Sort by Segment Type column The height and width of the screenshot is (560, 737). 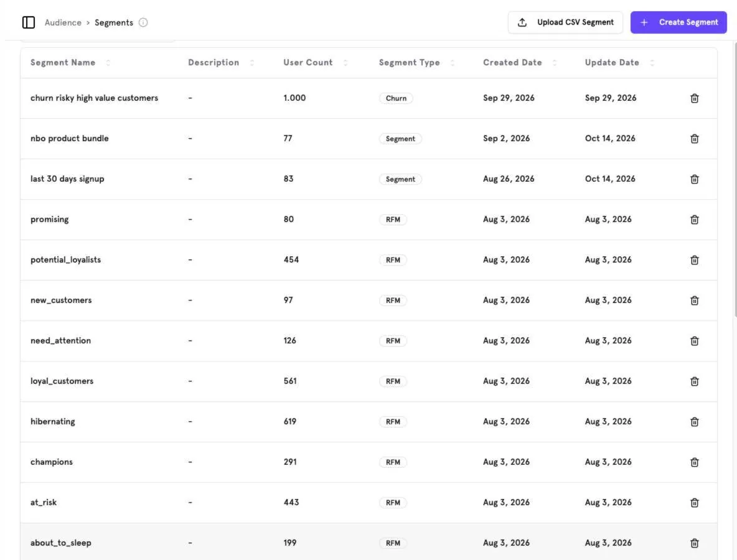(x=452, y=62)
